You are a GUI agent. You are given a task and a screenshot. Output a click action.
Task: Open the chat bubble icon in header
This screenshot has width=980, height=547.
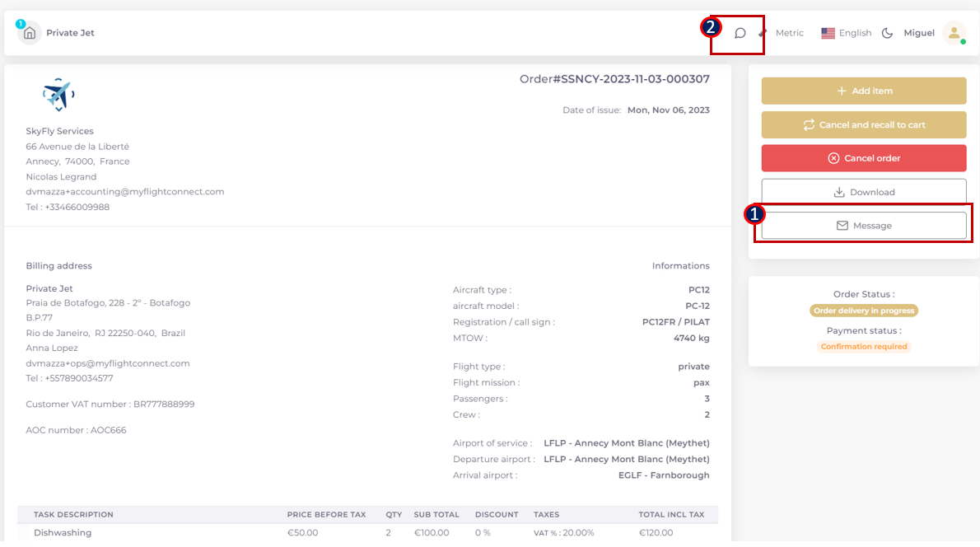(x=740, y=34)
